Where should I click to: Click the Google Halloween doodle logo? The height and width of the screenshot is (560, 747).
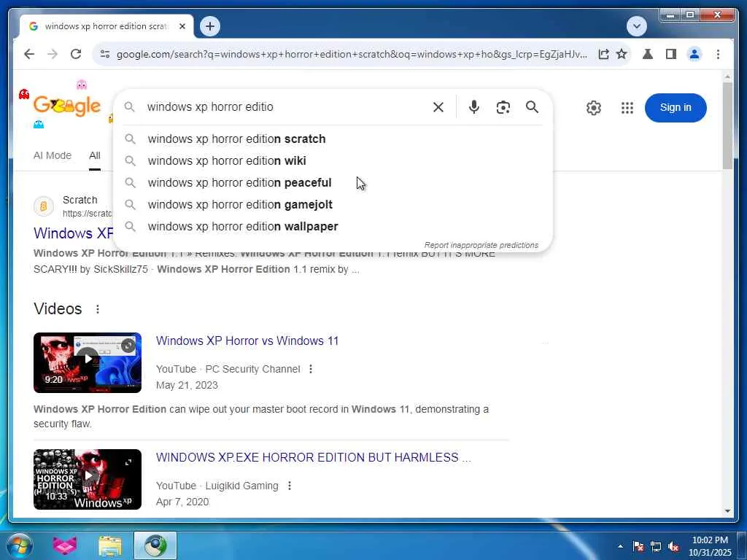(66, 106)
